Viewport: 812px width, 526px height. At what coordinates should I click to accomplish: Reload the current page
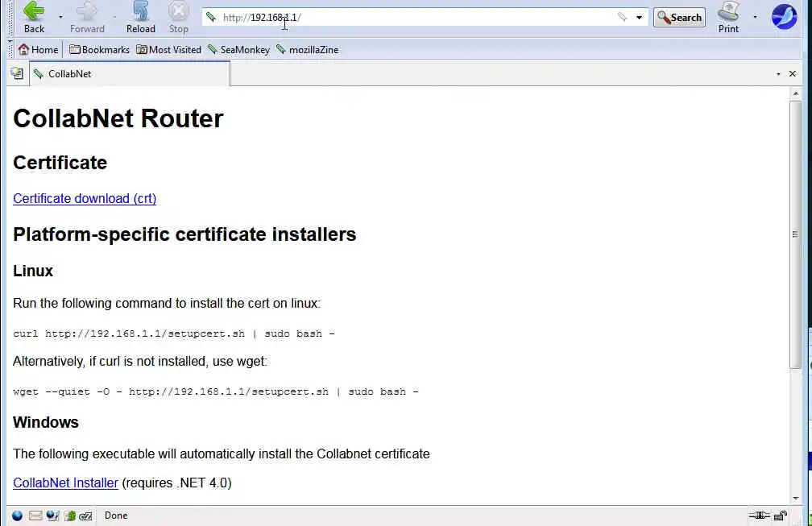pos(141,17)
